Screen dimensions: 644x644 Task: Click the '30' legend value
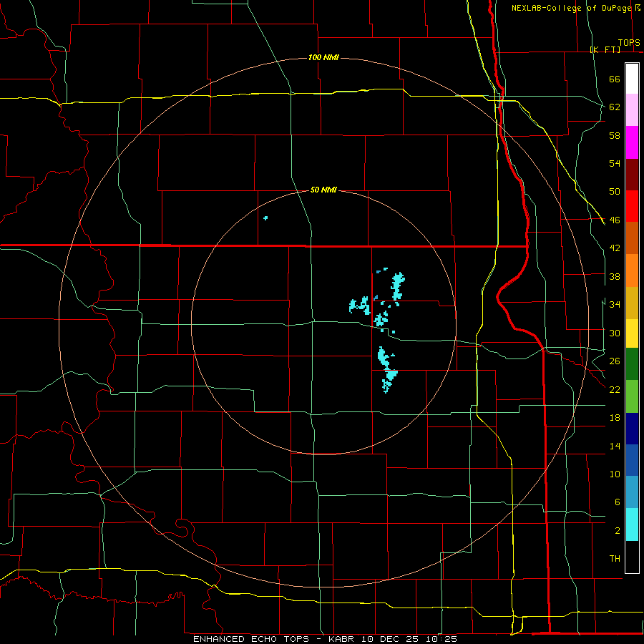[615, 333]
